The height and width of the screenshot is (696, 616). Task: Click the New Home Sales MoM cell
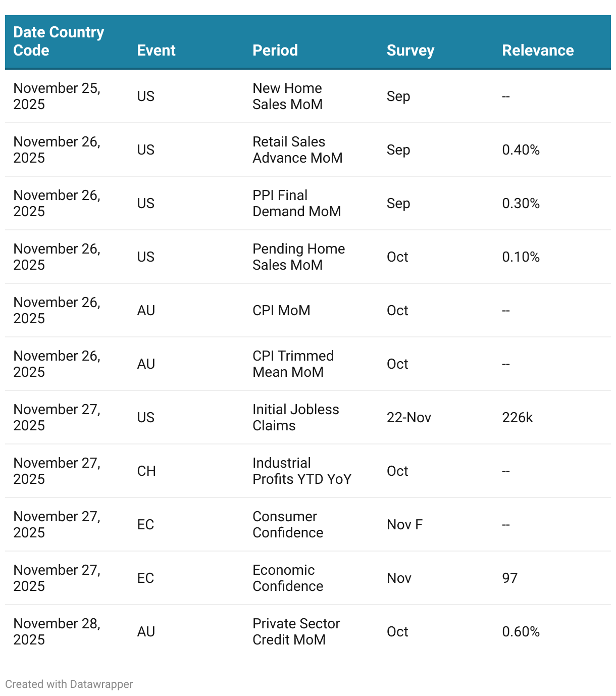pyautogui.click(x=287, y=96)
